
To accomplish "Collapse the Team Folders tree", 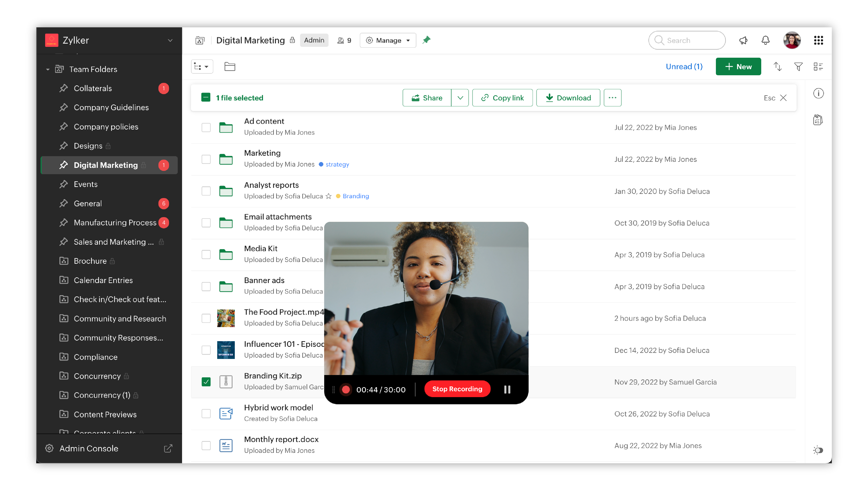I will (48, 69).
